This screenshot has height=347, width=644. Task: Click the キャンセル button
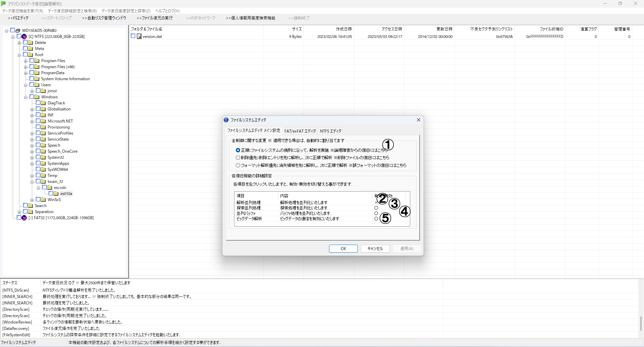[x=375, y=249]
